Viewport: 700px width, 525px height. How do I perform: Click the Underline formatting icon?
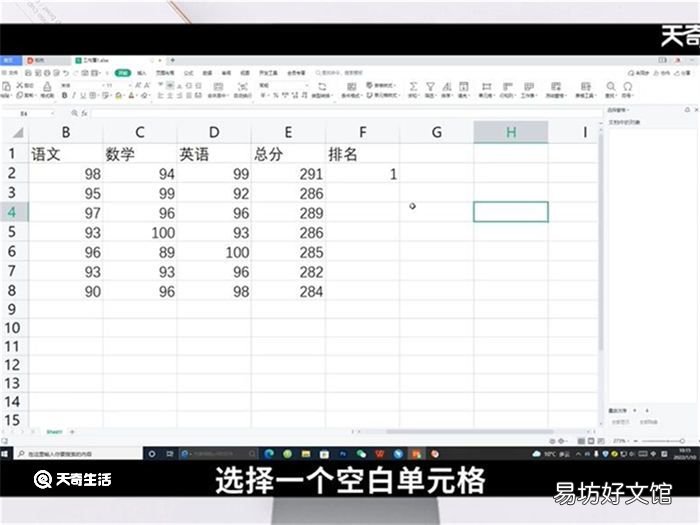coord(83,95)
